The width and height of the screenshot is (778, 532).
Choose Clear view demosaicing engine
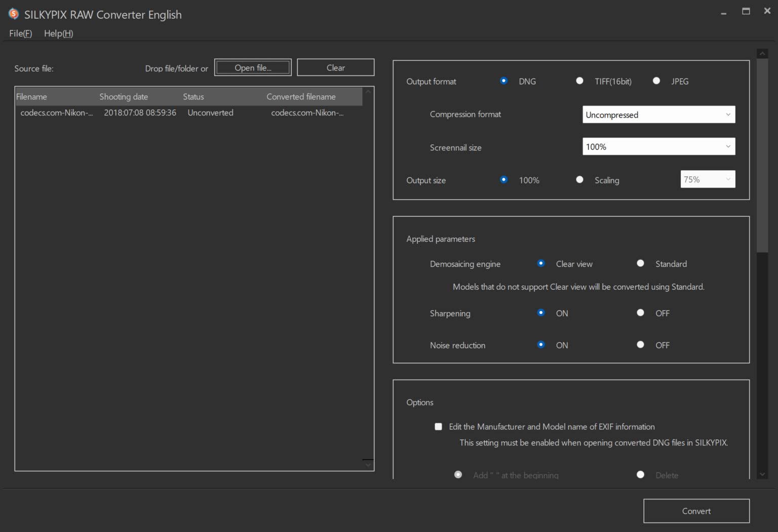click(x=541, y=263)
